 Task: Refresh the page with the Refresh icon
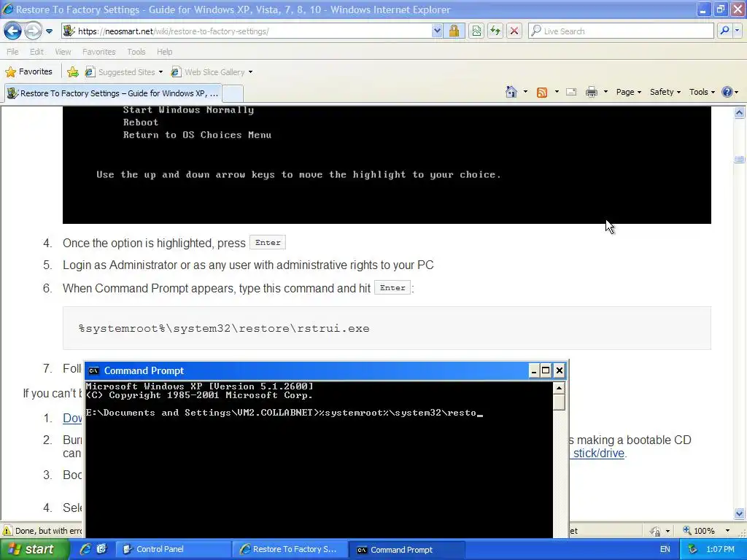495,31
